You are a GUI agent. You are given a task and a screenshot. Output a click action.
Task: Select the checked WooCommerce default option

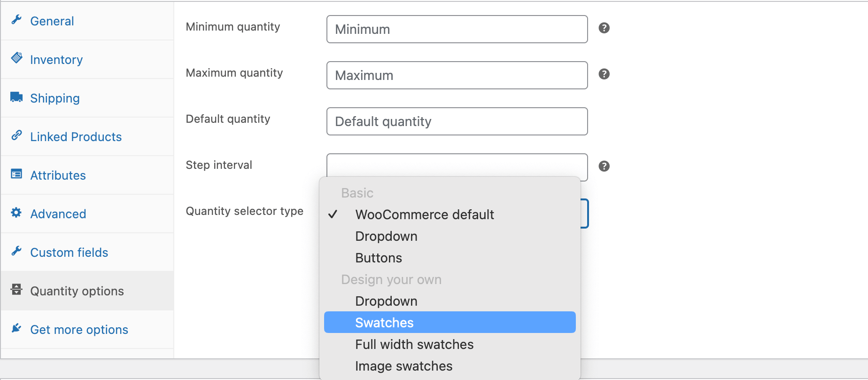coord(424,215)
